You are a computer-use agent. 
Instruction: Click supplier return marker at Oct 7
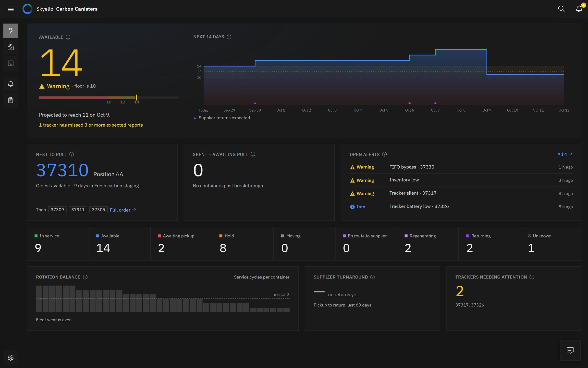click(x=435, y=103)
